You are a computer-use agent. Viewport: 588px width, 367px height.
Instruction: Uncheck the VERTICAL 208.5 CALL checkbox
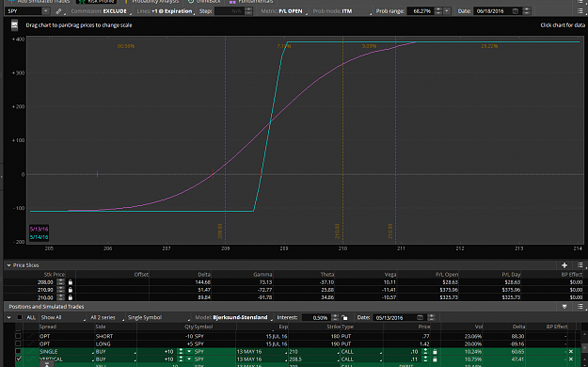18,359
